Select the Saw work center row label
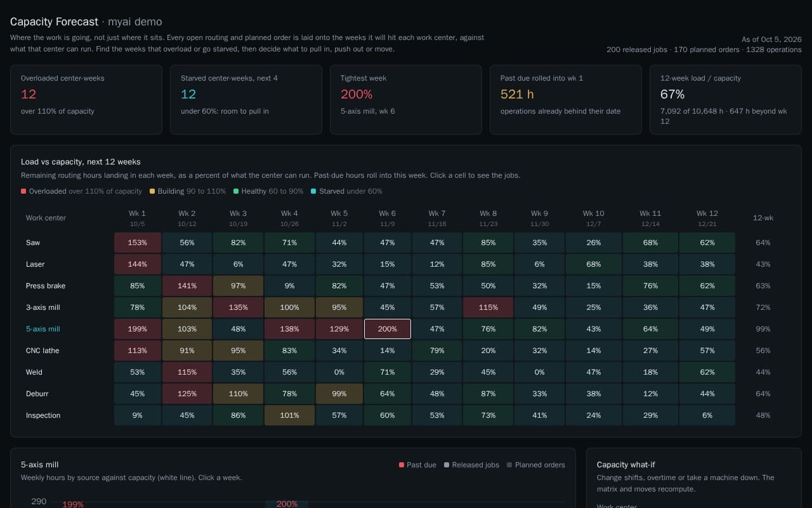 coord(33,243)
